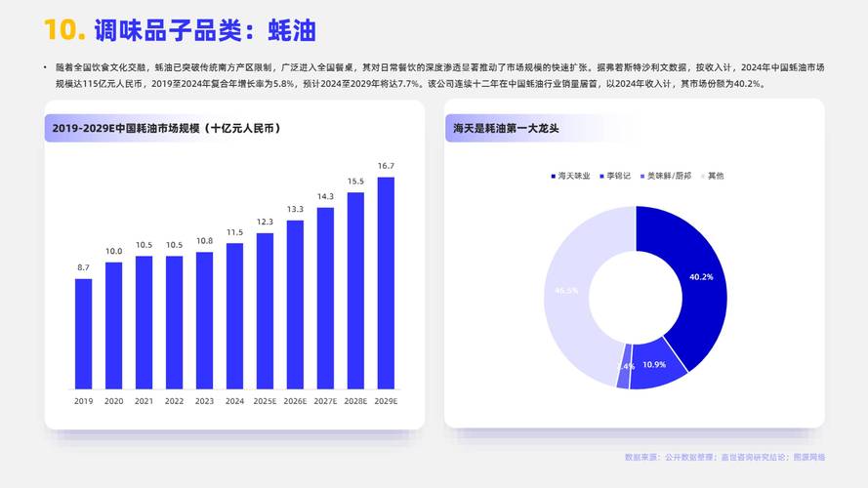Click the 15.5 data label above 2028E
Screen dimensions: 868x488
click(x=355, y=181)
